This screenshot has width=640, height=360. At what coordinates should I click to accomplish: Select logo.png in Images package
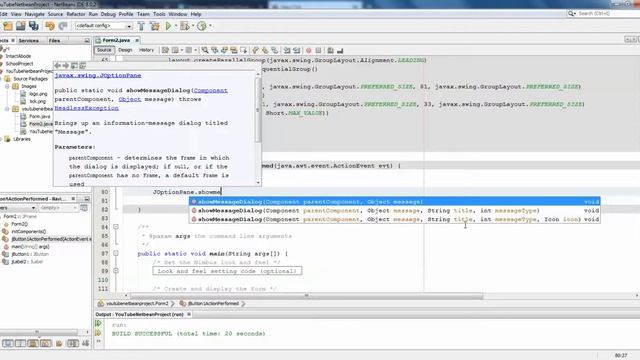[x=38, y=94]
